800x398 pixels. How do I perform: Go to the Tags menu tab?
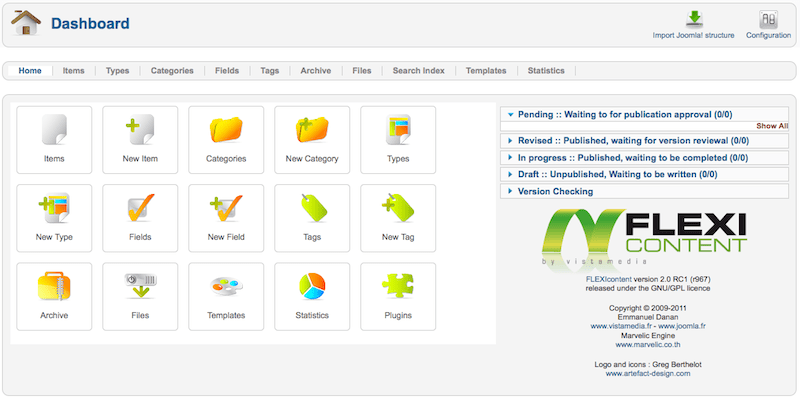click(x=269, y=71)
